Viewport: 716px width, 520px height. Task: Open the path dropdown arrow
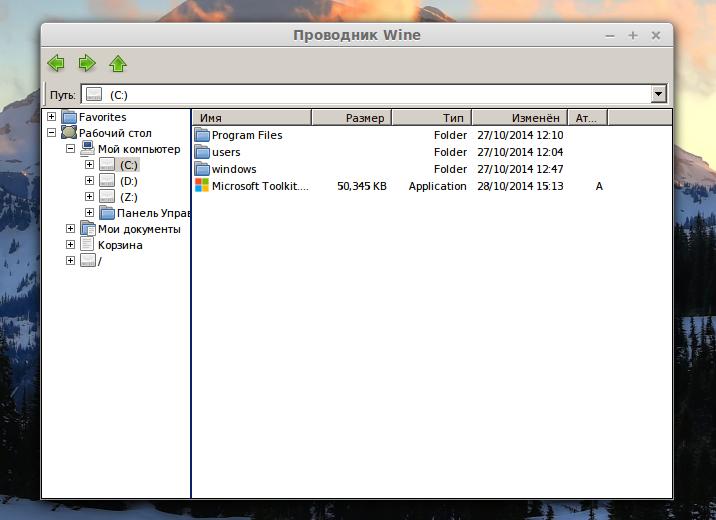coord(658,94)
